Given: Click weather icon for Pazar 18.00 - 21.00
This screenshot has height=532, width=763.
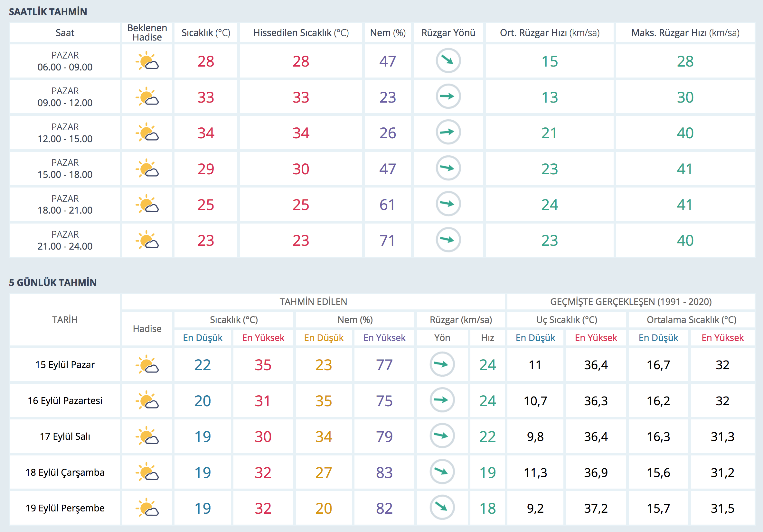Looking at the screenshot, I should coord(147,204).
